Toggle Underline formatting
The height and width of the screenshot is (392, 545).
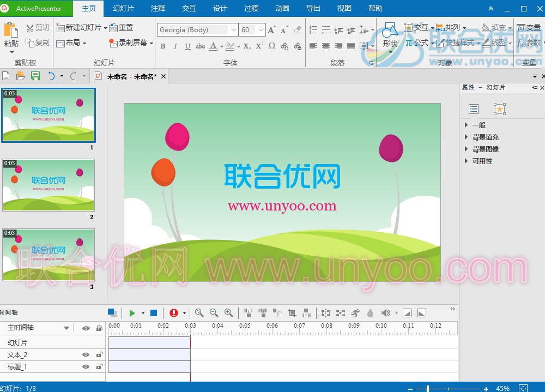click(x=187, y=46)
